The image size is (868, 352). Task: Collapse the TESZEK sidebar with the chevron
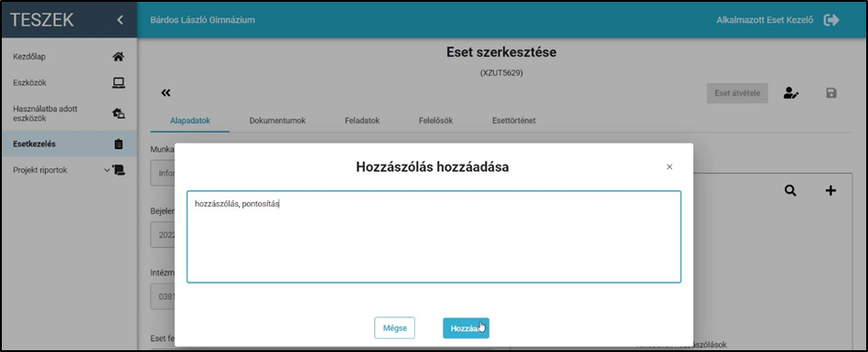[x=120, y=20]
